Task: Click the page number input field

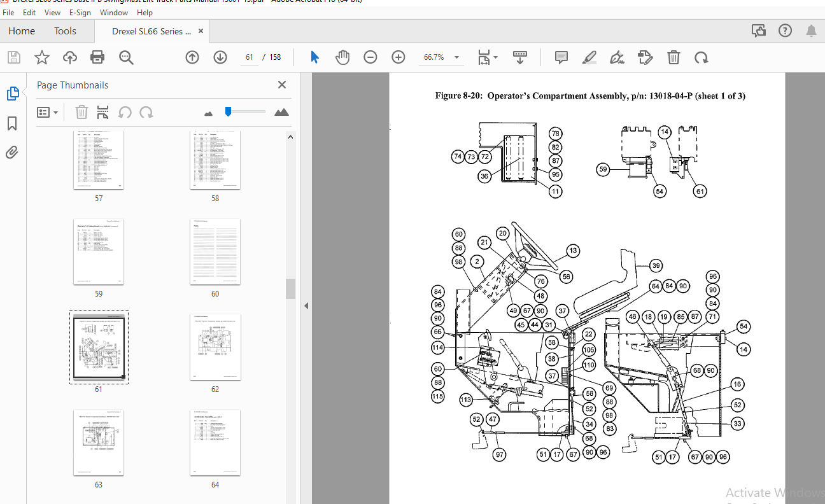Action: click(249, 57)
